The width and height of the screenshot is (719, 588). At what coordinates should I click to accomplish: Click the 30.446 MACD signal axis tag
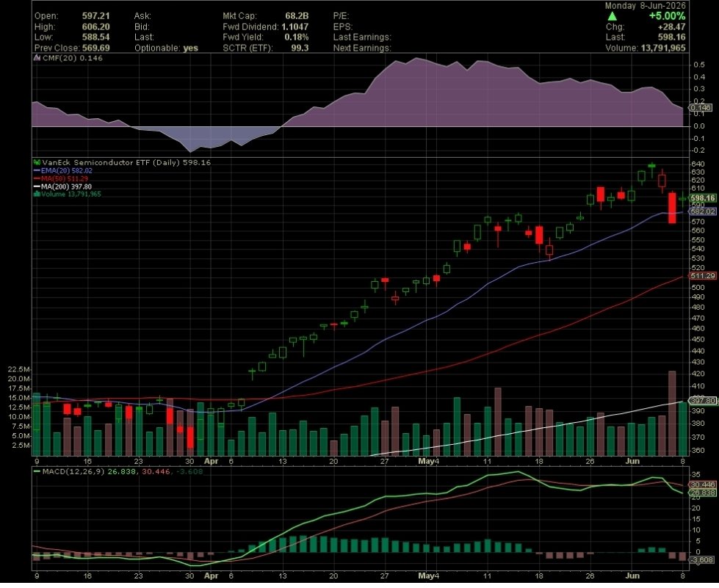point(702,484)
